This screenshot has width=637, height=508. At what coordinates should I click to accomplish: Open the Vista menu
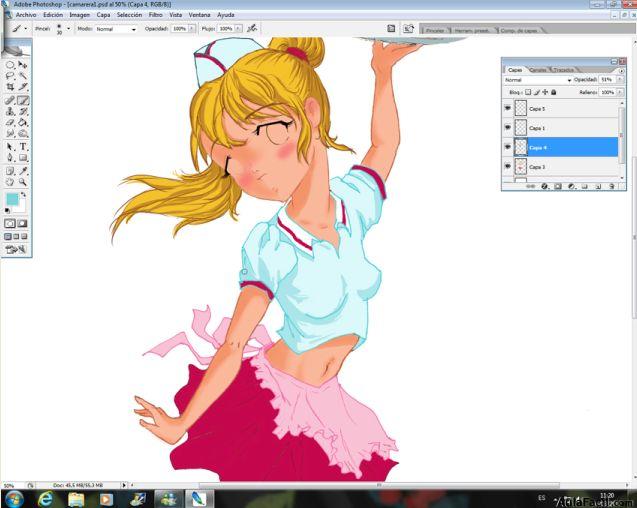coord(176,15)
